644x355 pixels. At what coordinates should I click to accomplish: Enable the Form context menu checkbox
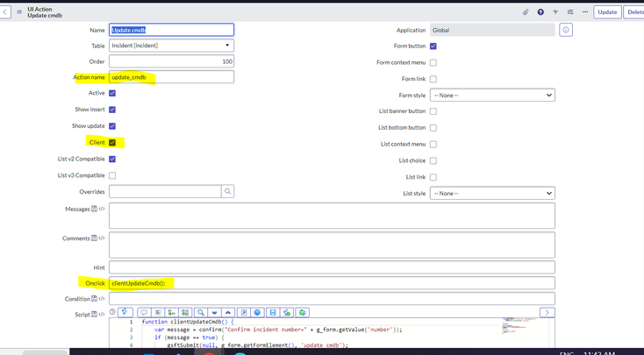pyautogui.click(x=433, y=62)
